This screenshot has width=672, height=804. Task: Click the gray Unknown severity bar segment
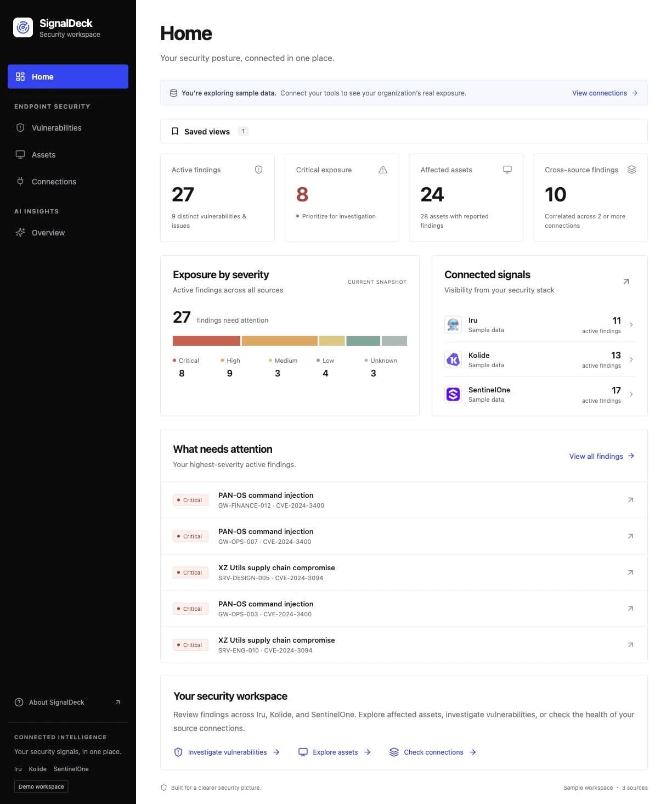[x=394, y=341]
